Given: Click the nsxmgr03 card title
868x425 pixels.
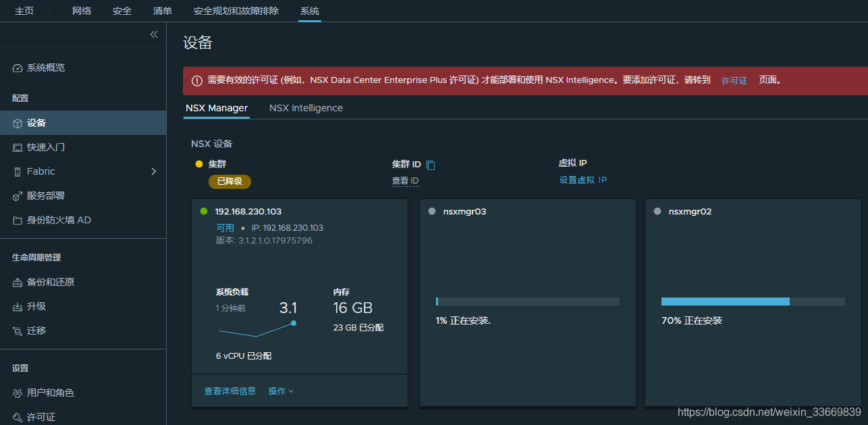Looking at the screenshot, I should click(465, 211).
